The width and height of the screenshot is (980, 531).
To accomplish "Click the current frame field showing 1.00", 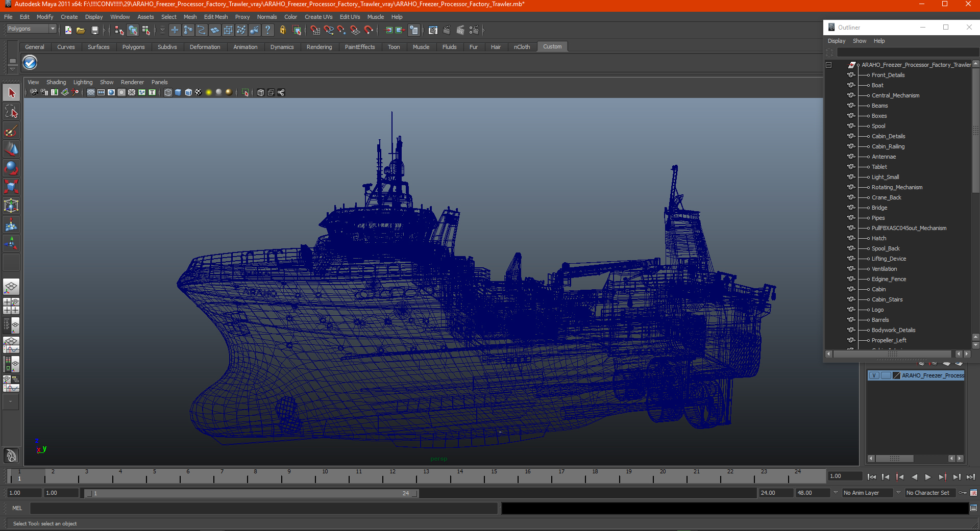I will 846,476.
